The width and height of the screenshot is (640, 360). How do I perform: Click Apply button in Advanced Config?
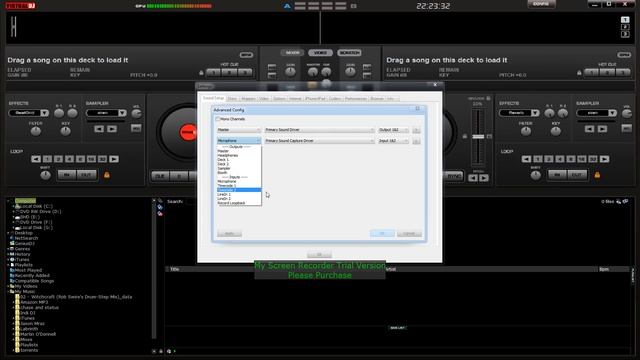coord(229,234)
